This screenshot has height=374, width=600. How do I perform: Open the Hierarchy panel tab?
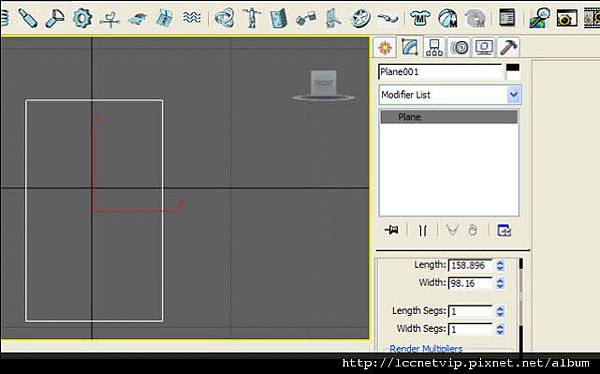click(434, 48)
